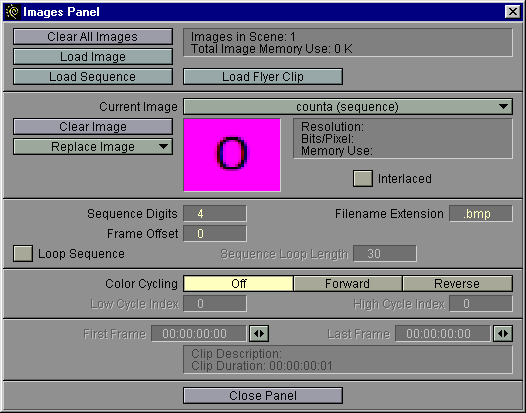Set Color Cycling to Reverse
Screen dimensions: 526x413
(457, 283)
